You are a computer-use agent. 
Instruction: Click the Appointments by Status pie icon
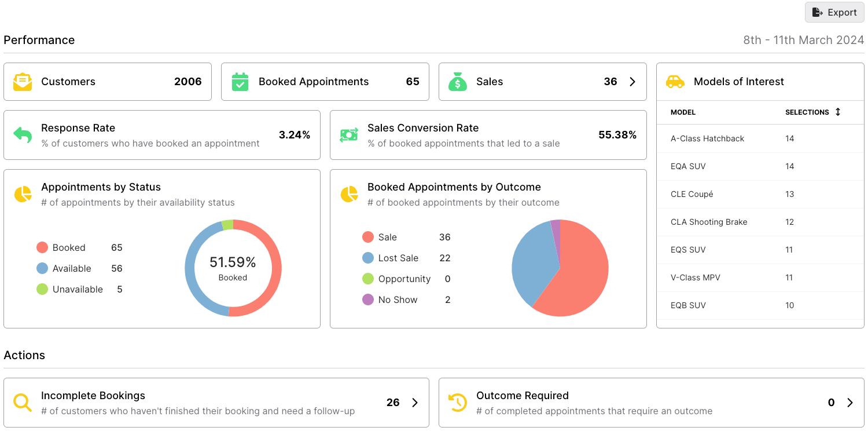(x=23, y=194)
